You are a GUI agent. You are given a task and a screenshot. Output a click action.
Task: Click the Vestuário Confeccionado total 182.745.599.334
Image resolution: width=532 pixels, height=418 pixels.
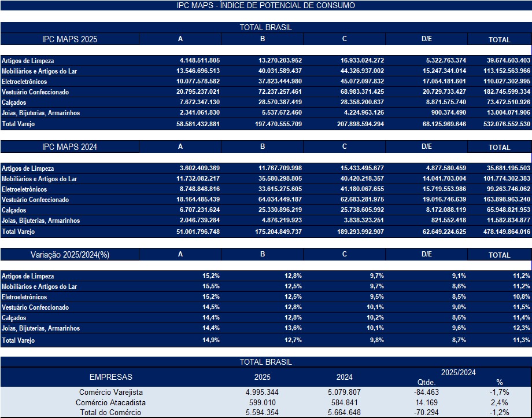(501, 92)
